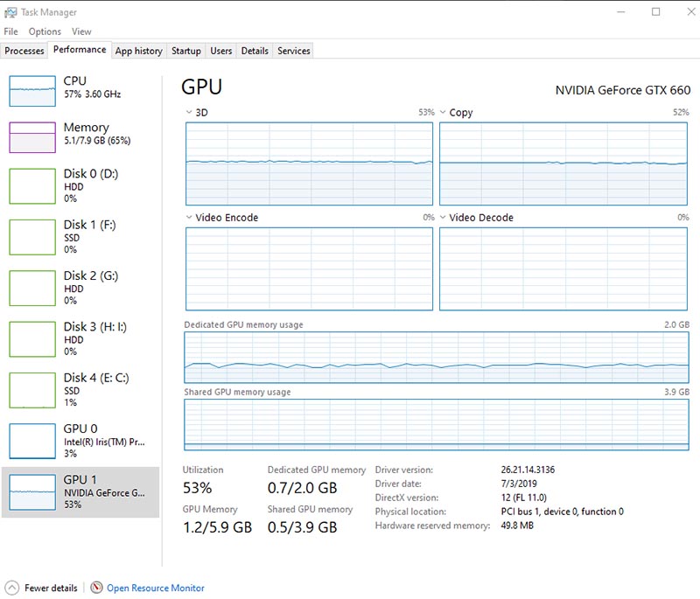Screen dimensions: 700x599
Task: Click the Utilization 53% value
Action: [x=198, y=488]
